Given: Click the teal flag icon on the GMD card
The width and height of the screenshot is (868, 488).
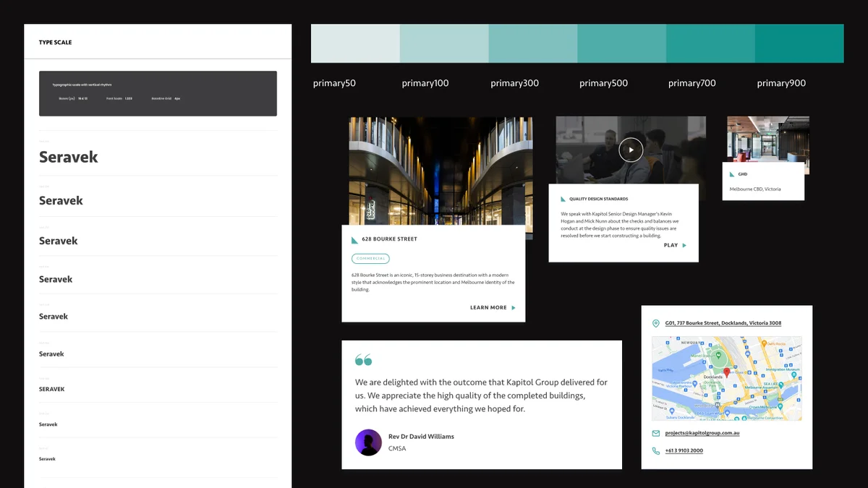Looking at the screenshot, I should [x=732, y=174].
